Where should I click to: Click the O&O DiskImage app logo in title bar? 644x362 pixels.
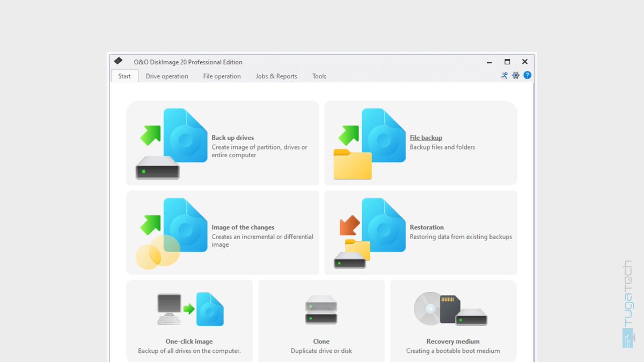pos(119,61)
